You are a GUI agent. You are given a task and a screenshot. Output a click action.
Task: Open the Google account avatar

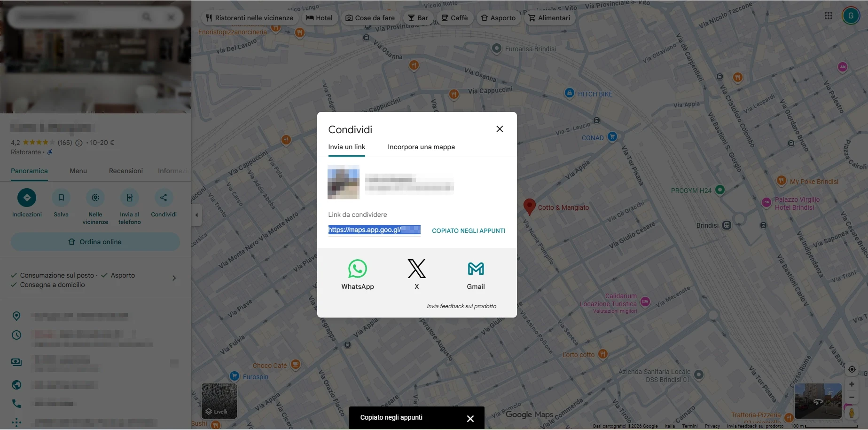coord(851,16)
